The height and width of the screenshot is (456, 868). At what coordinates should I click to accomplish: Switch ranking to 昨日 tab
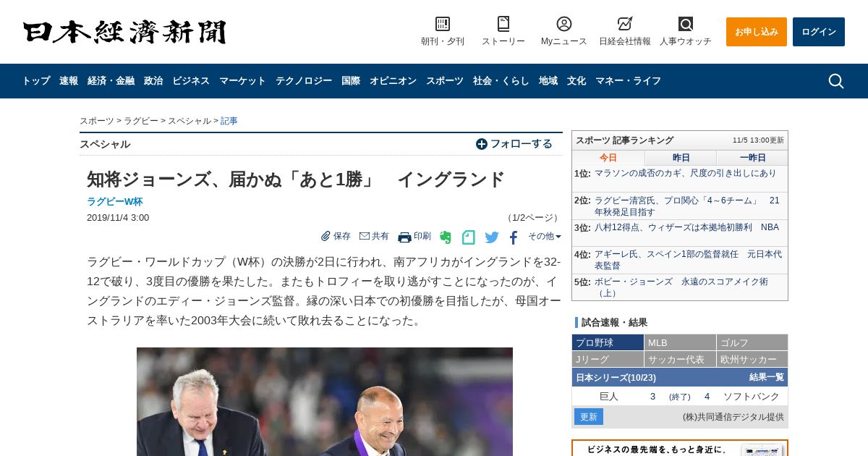click(681, 158)
